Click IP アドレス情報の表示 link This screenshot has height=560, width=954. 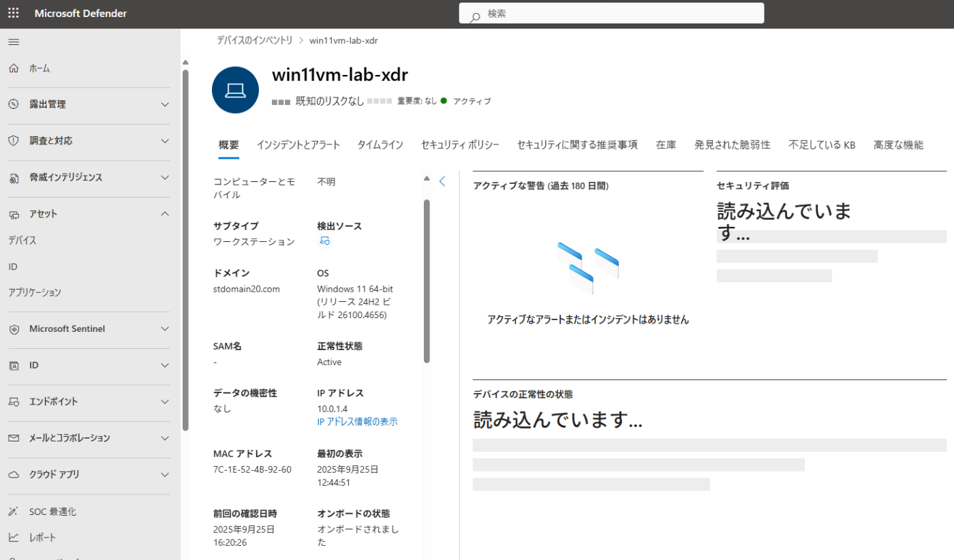[357, 422]
